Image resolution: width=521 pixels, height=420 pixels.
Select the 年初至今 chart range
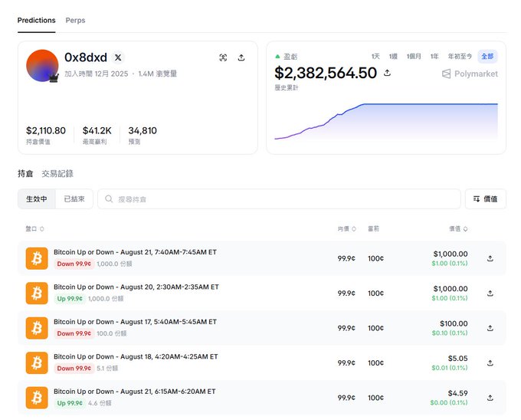pyautogui.click(x=460, y=56)
